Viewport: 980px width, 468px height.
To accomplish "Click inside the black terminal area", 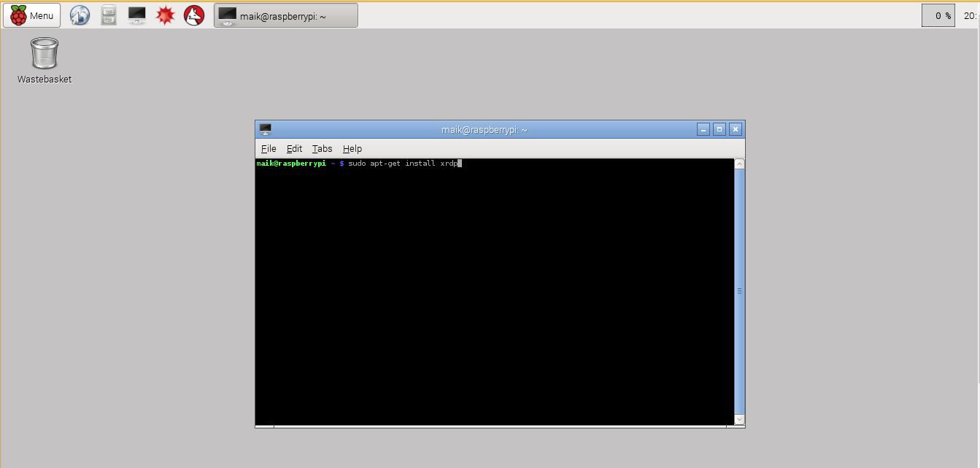I will pyautogui.click(x=494, y=292).
